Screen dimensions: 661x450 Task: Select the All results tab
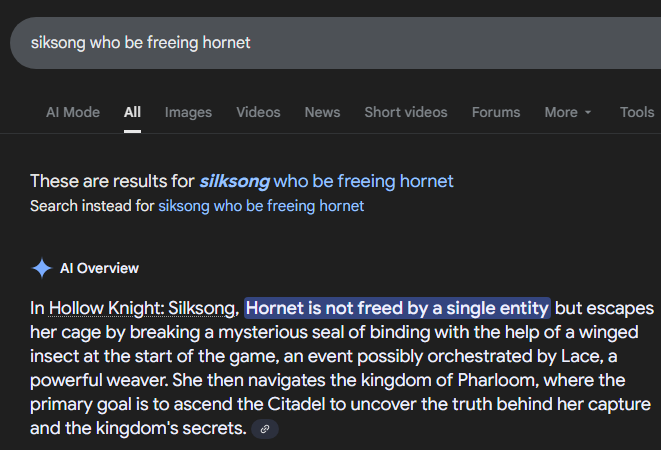[x=132, y=112]
